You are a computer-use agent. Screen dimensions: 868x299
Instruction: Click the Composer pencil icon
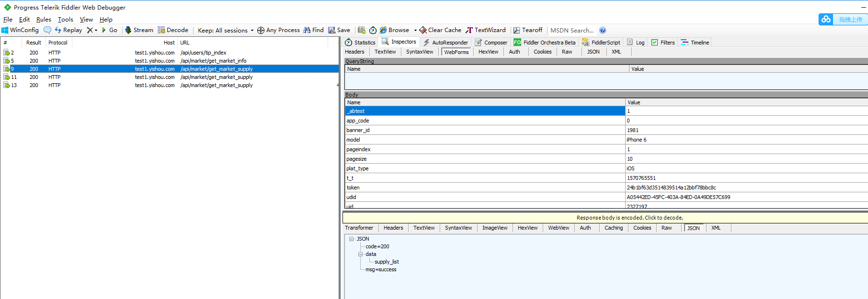coord(478,43)
